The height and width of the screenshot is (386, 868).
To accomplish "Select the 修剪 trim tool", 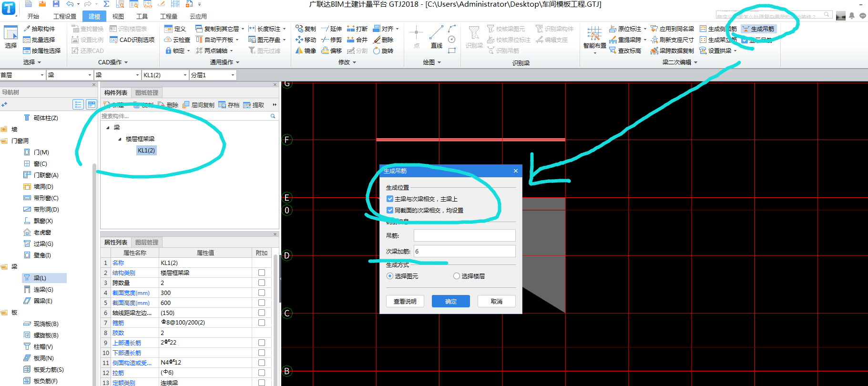I will click(x=331, y=40).
